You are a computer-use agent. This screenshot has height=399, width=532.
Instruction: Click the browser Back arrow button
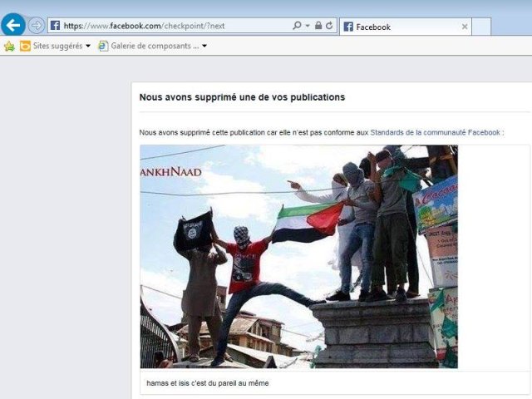[x=13, y=25]
